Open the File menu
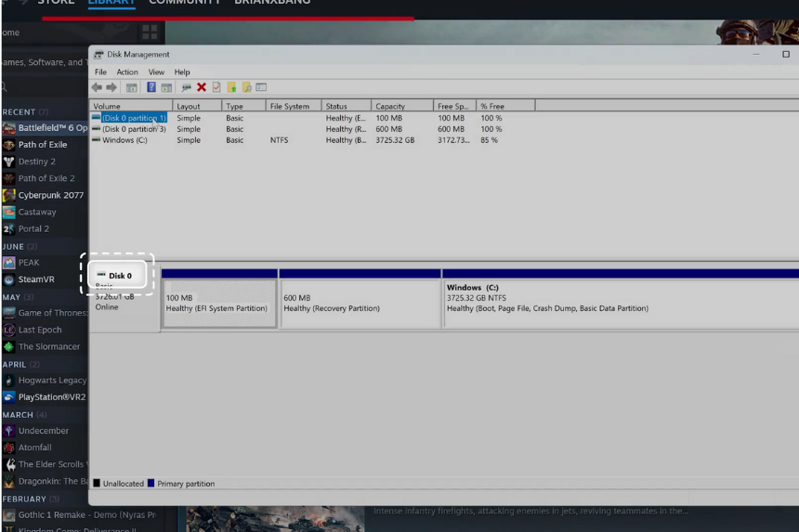This screenshot has width=799, height=532. [x=100, y=71]
